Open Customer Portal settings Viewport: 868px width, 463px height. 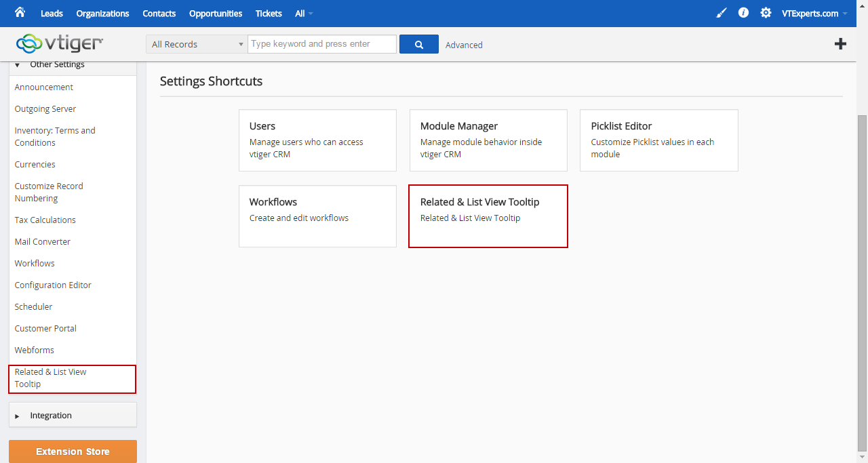(x=45, y=329)
